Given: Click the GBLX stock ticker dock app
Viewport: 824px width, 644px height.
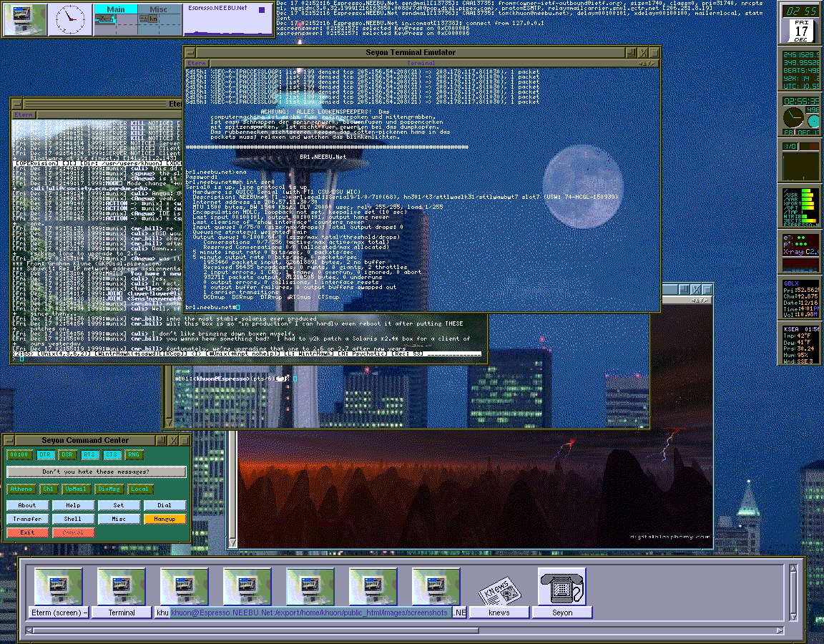Looking at the screenshot, I should [800, 298].
